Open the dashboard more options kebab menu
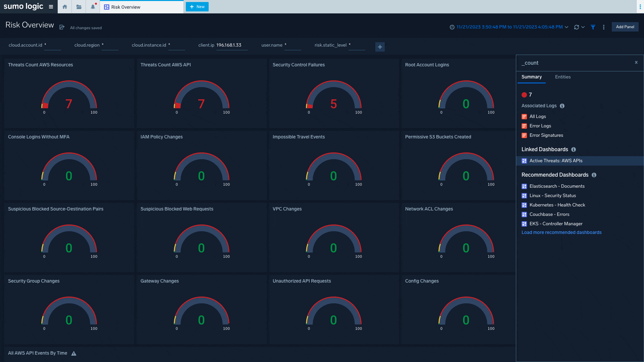Image resolution: width=644 pixels, height=362 pixels. pos(604,27)
